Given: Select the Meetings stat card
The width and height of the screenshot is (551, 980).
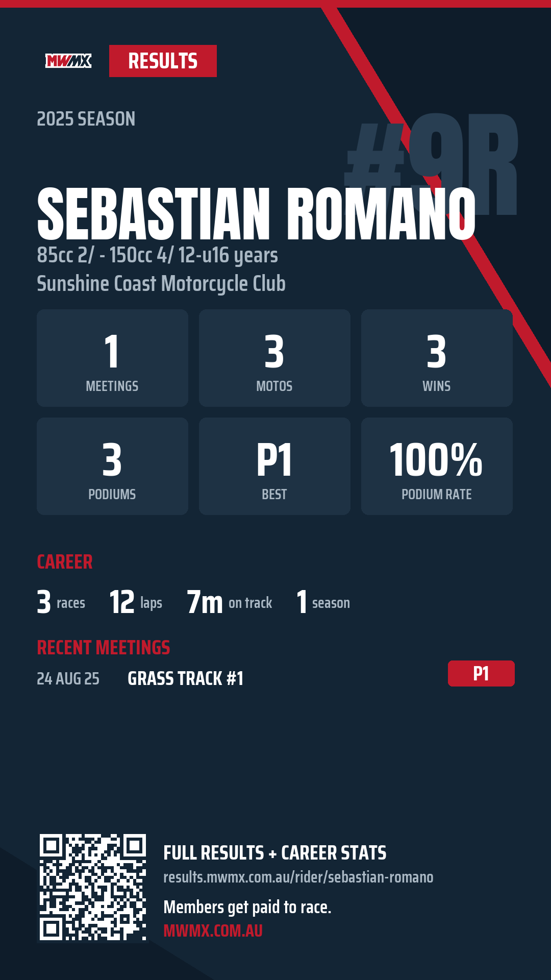Looking at the screenshot, I should pos(112,358).
